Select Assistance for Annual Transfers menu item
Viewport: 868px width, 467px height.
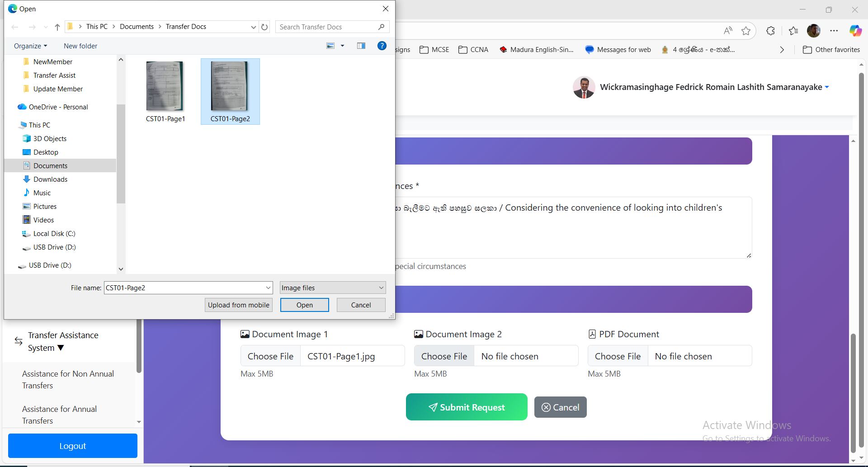(x=59, y=415)
